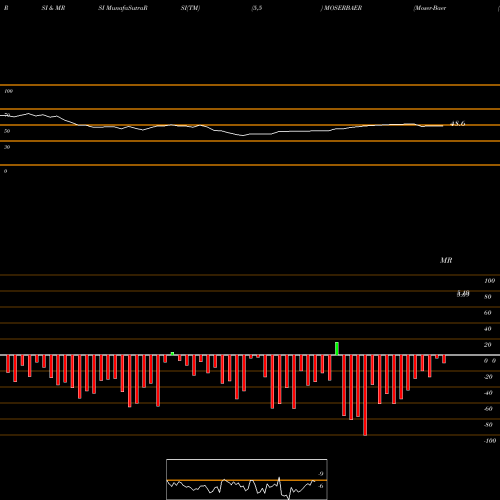Click the 30 level label on RSI chart
Image resolution: width=500 pixels, height=500 pixels.
click(7, 147)
